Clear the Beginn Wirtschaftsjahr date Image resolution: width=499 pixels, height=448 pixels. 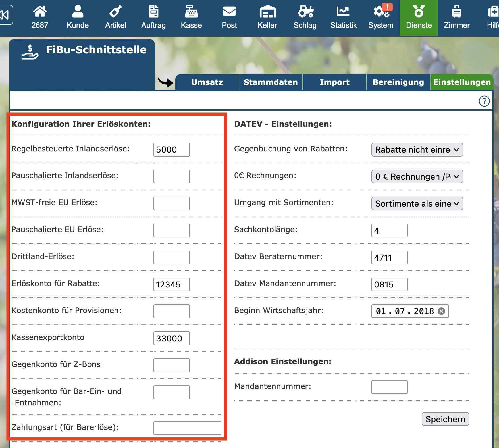pos(441,311)
